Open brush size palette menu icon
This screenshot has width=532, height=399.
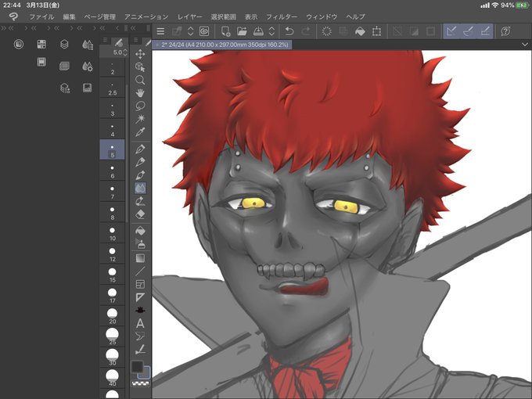[105, 40]
